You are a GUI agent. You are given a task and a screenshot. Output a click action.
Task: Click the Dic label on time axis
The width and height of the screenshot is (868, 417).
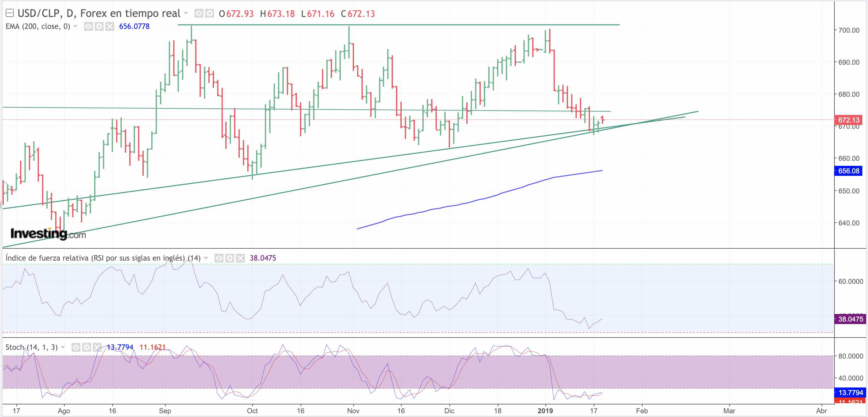point(449,411)
